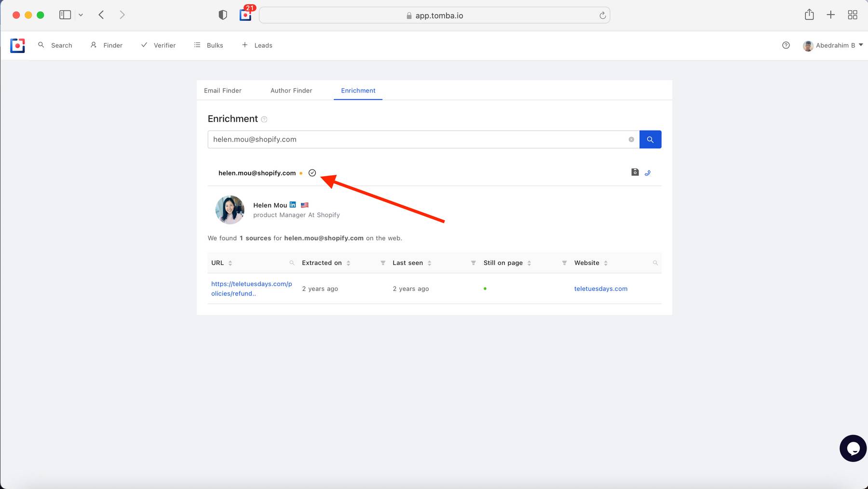Image resolution: width=868 pixels, height=489 pixels.
Task: Toggle the Safari sidebar button
Action: [65, 15]
